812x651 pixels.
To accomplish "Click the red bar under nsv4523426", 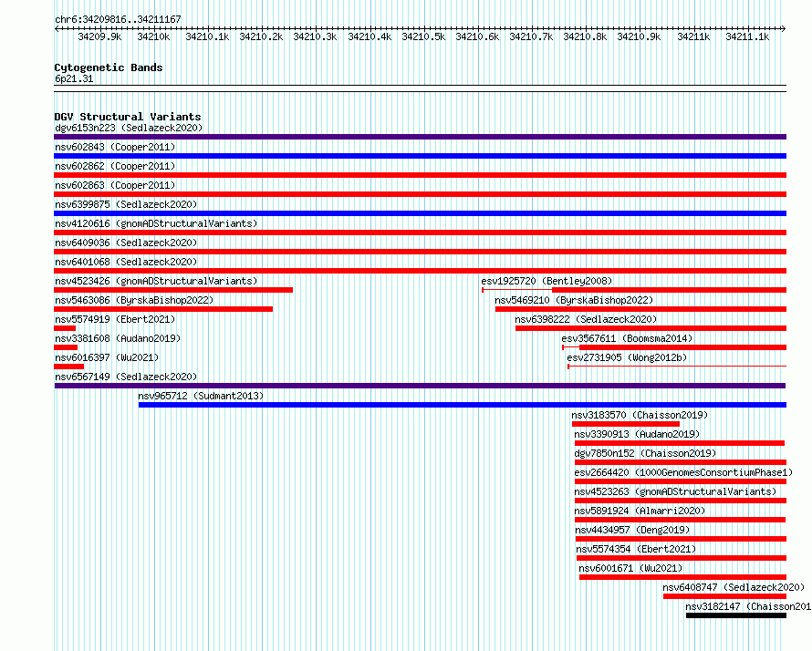I will pos(173,290).
